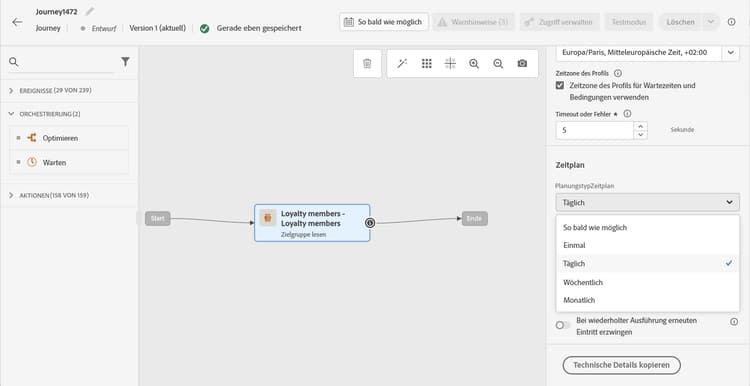Image resolution: width=750 pixels, height=386 pixels.
Task: Click Zugriff verwalten button
Action: pos(560,22)
